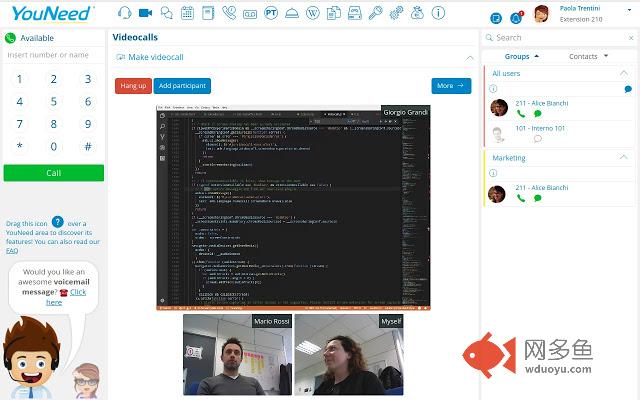Click the reception bell icon
640x400 pixels.
(x=292, y=13)
